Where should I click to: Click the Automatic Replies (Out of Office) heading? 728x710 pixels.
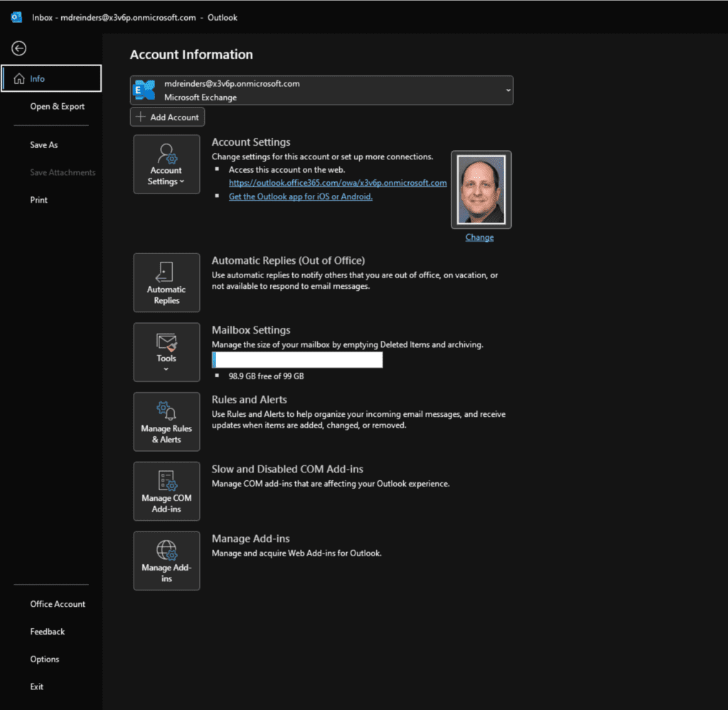click(289, 260)
